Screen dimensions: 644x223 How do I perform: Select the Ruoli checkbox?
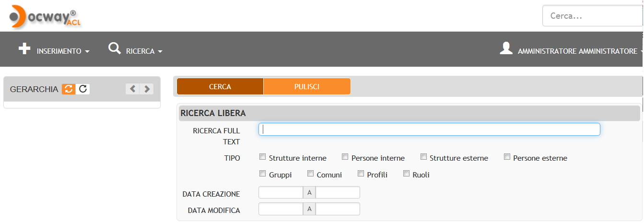[x=406, y=174]
